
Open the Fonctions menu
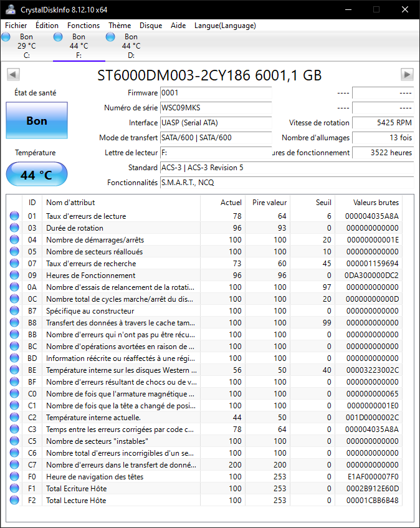84,26
